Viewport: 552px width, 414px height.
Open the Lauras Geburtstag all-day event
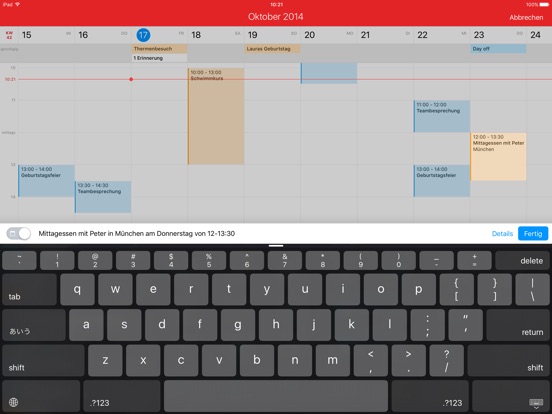click(x=272, y=49)
